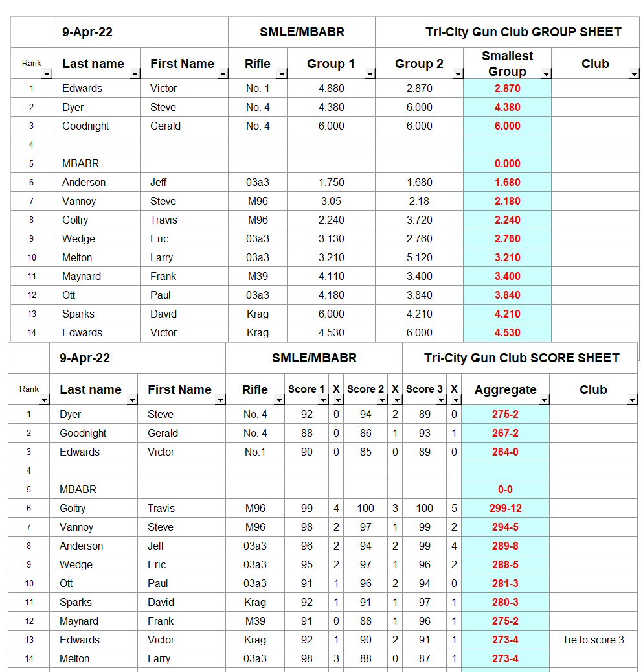643x672 pixels.
Task: Expand Aggregate column filter arrow
Action: tap(543, 400)
